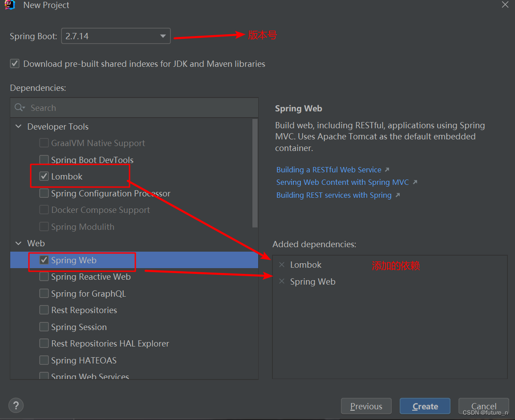Check Spring for GraphQL dependency
The height and width of the screenshot is (420, 515).
coord(44,293)
